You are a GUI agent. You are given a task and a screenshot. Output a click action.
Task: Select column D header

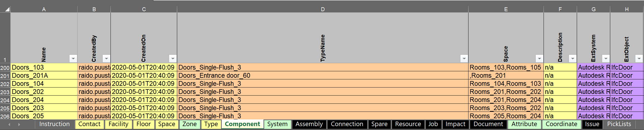click(x=323, y=9)
